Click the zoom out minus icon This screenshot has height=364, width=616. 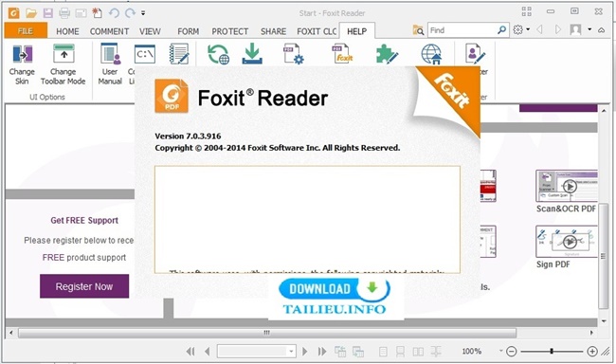pos(512,351)
